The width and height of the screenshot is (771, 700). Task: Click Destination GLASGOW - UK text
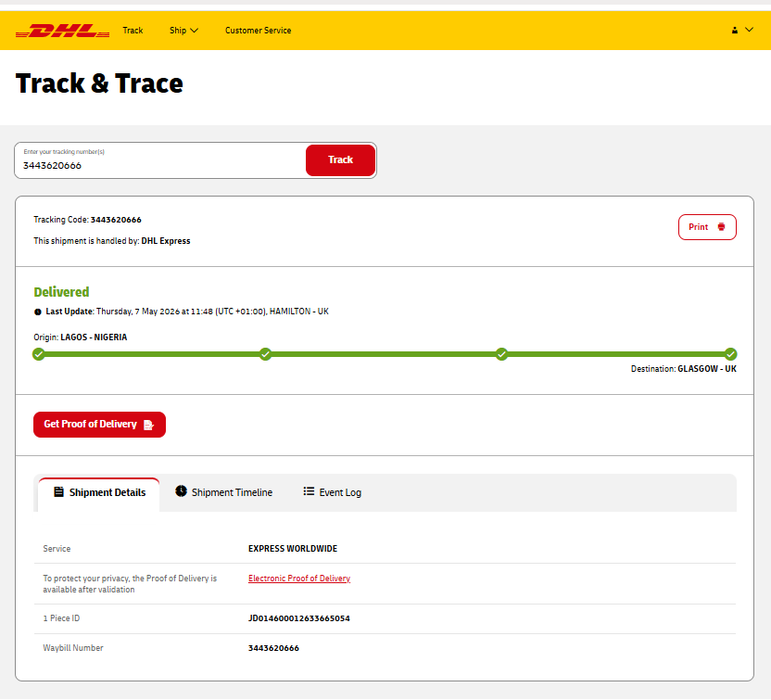pyautogui.click(x=684, y=369)
